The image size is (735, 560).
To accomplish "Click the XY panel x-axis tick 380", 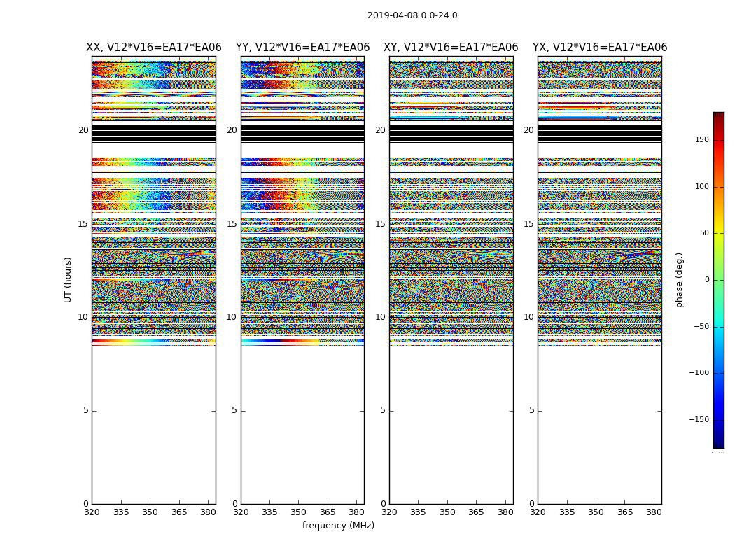I will 505,512.
